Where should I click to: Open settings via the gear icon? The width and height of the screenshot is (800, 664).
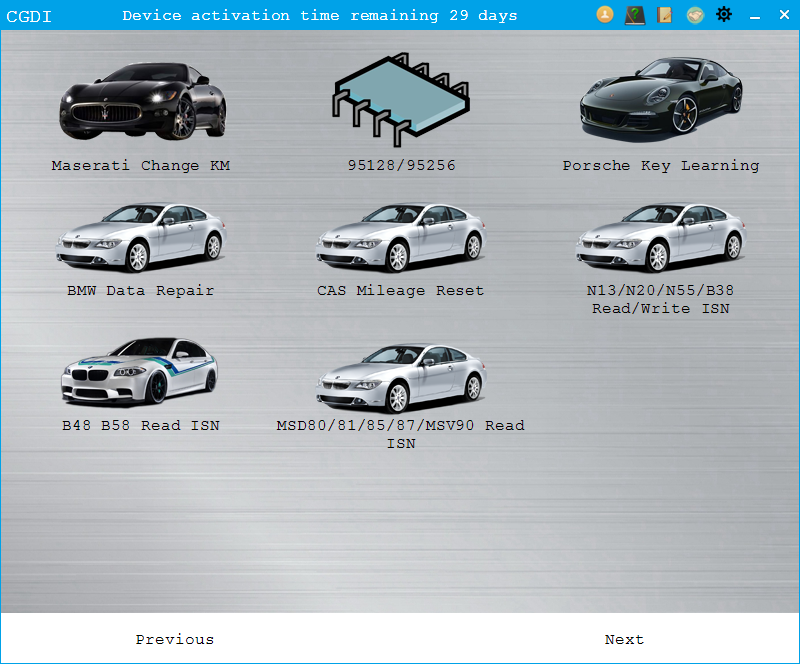tap(724, 14)
